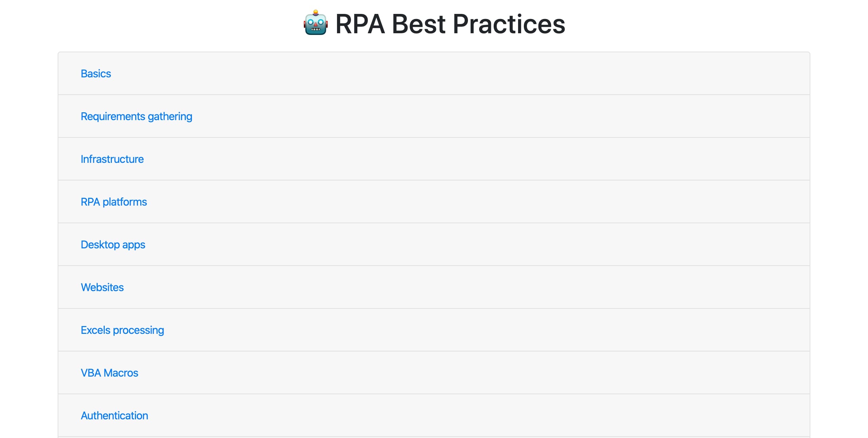Open the Requirements gathering link
Viewport: 868px width, 438px height.
tap(136, 116)
